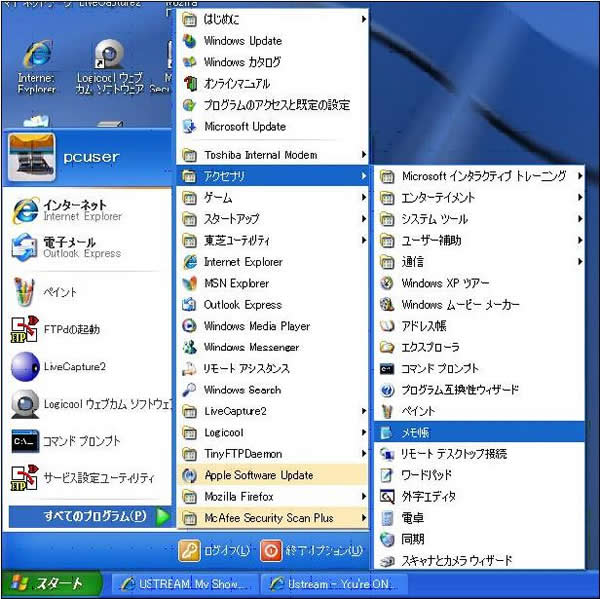Expand the TinyFTPDaemon submenu arrow

pos(364,454)
